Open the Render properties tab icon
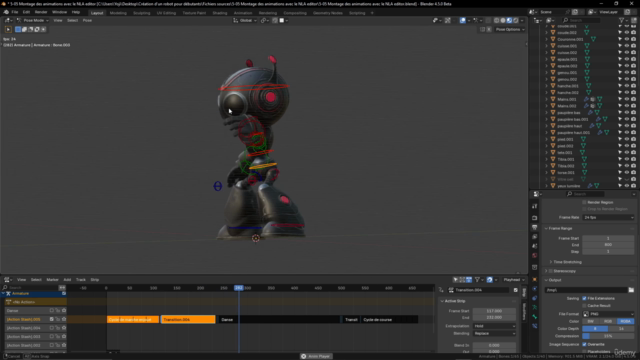Image resolution: width=640 pixels, height=360 pixels. pos(534,218)
